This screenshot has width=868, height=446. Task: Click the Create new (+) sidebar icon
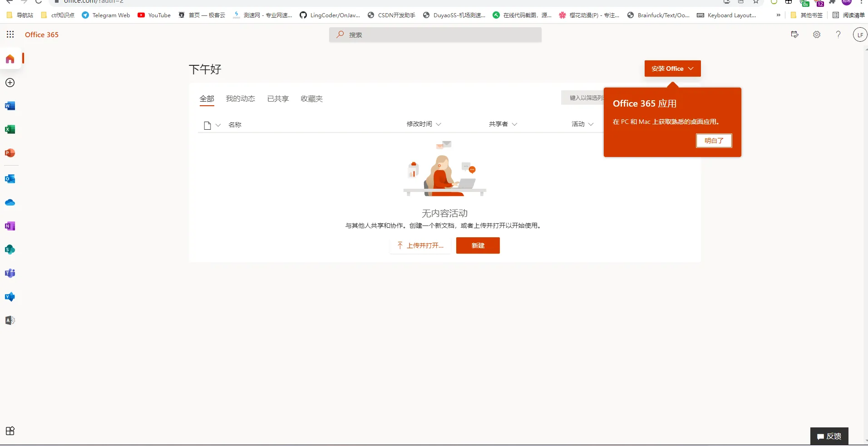click(10, 83)
